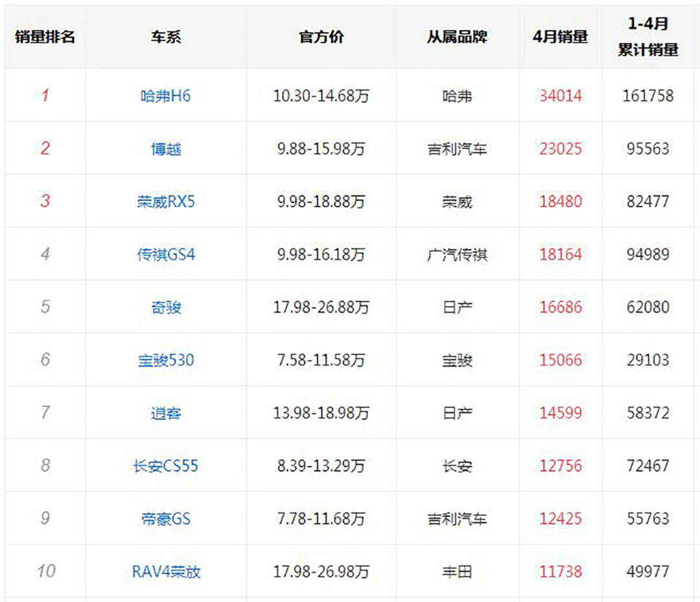Open the 奇骏 series link
Screen dimensions: 700x602
pyautogui.click(x=166, y=307)
